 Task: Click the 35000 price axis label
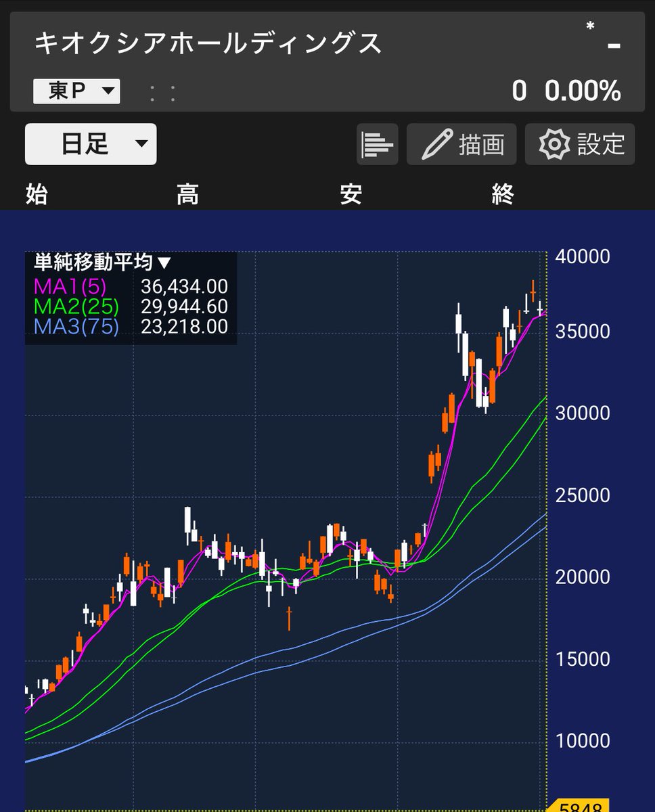(583, 332)
